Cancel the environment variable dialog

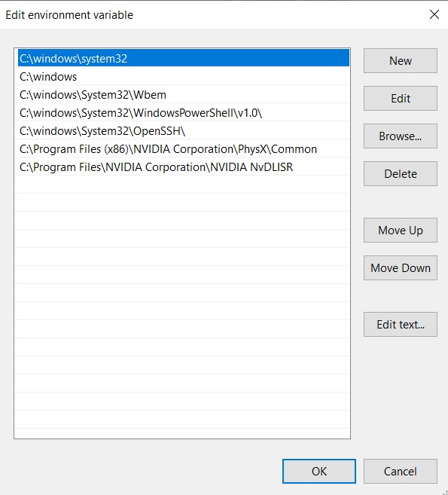point(401,472)
